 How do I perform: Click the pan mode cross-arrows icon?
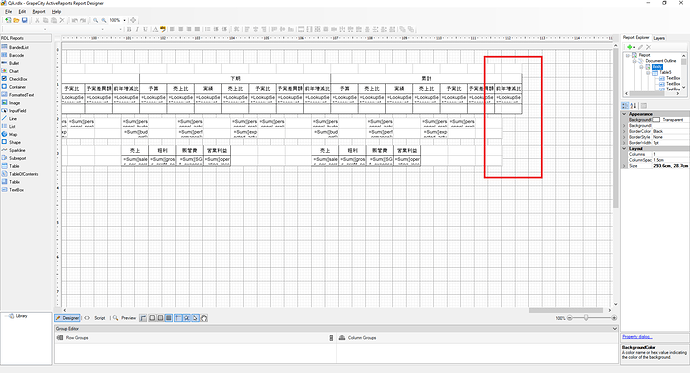133,20
